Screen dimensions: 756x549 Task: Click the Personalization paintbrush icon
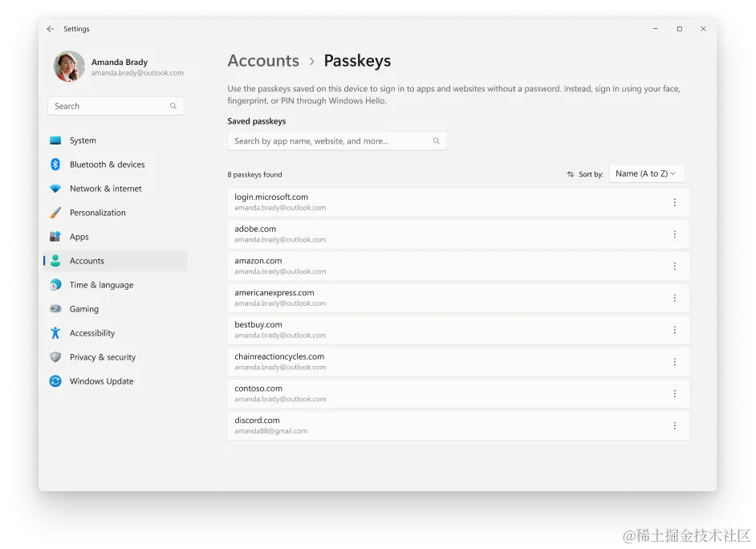coord(55,213)
